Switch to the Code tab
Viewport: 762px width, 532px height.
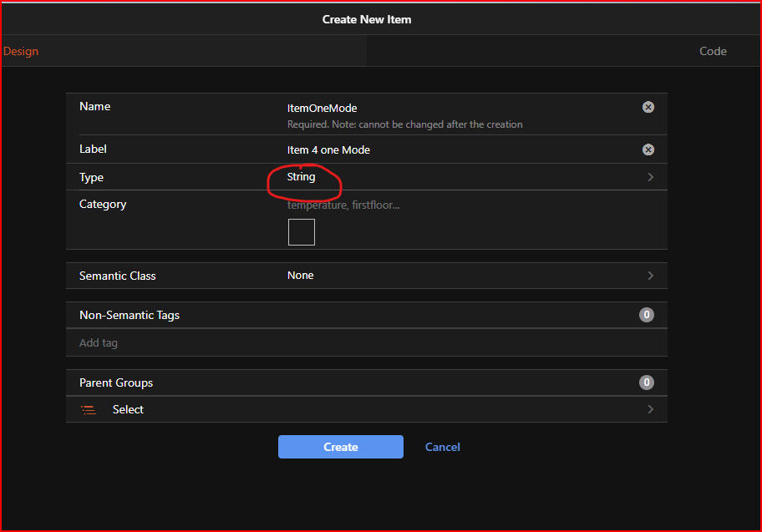(713, 51)
